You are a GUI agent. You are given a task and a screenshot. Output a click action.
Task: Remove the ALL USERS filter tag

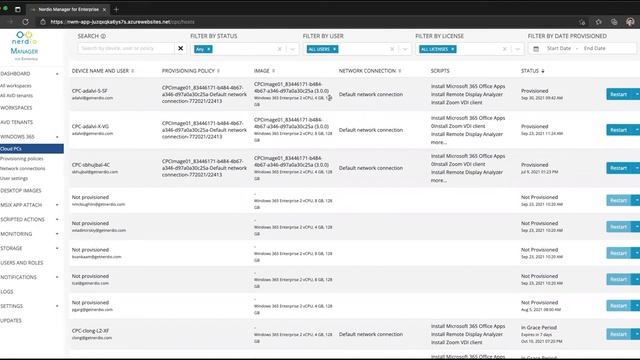[x=334, y=49]
